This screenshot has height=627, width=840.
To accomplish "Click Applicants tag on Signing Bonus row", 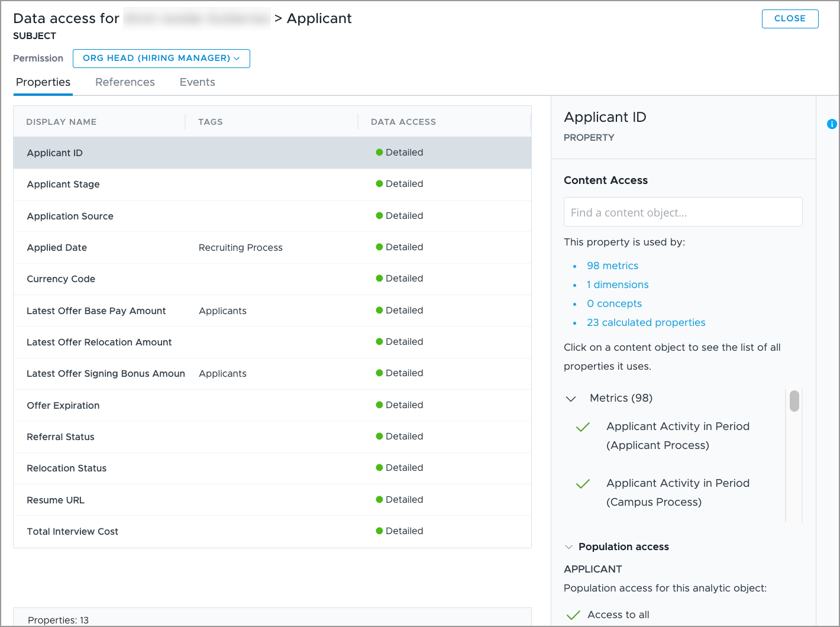I will [222, 373].
